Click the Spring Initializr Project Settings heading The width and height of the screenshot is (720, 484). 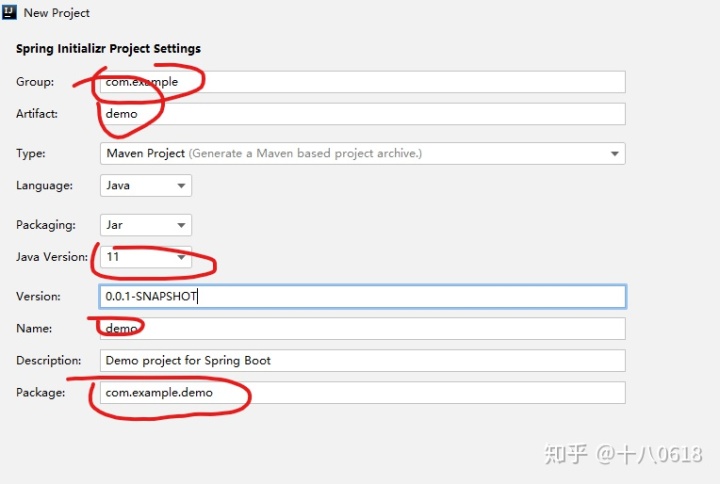coord(108,48)
